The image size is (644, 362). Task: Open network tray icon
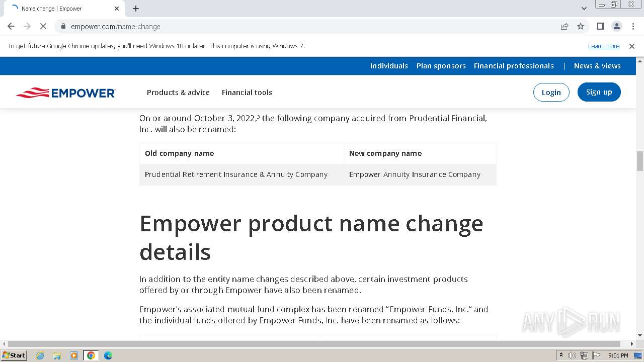tap(584, 355)
